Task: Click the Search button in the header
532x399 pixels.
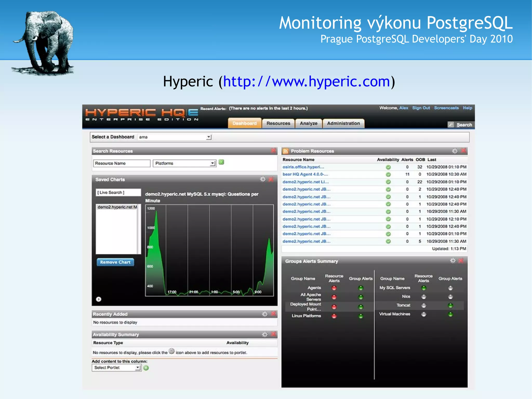Action: click(461, 125)
